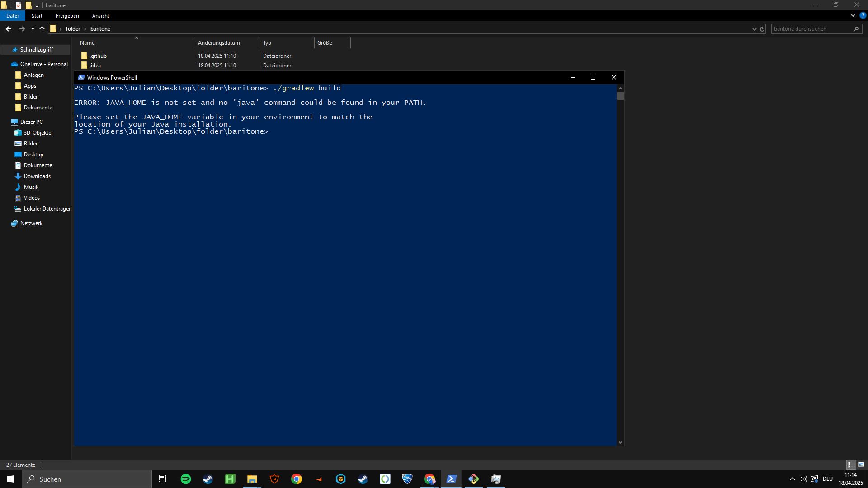This screenshot has height=488, width=868.
Task: Switch to details view in status bar
Action: tap(850, 465)
